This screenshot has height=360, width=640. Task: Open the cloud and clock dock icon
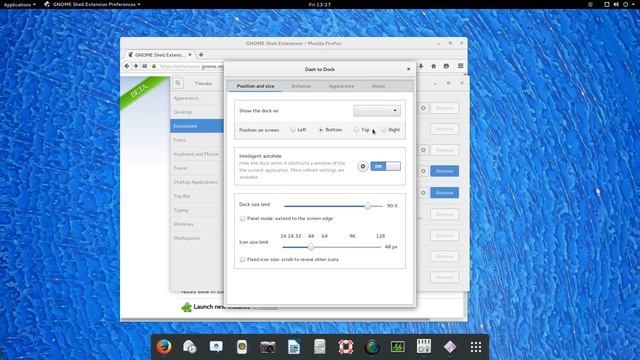point(190,347)
